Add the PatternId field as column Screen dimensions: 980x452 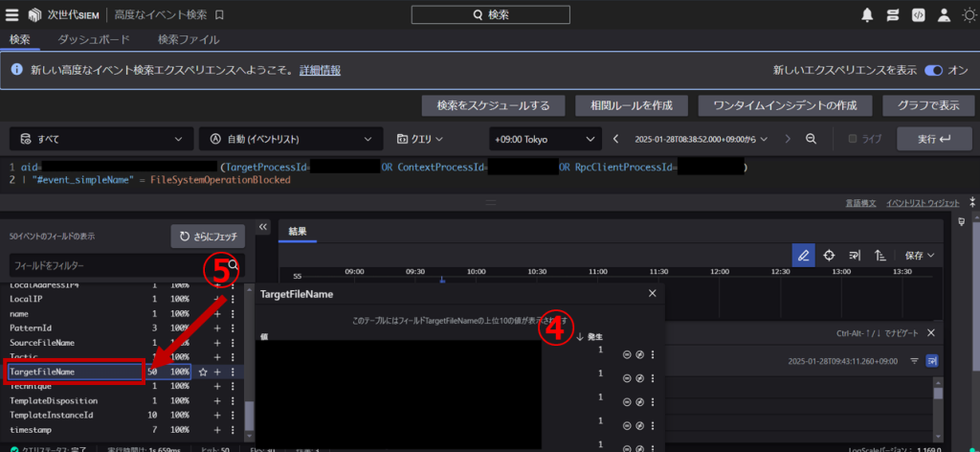pos(217,328)
